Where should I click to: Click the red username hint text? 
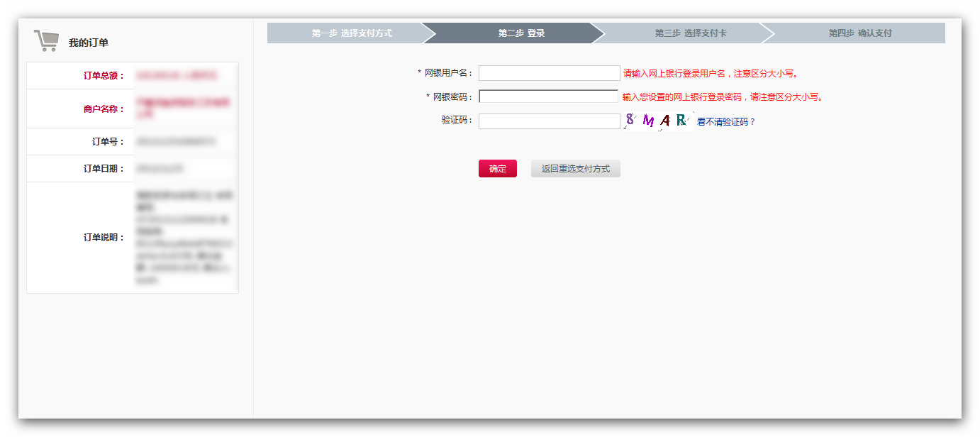(x=711, y=74)
